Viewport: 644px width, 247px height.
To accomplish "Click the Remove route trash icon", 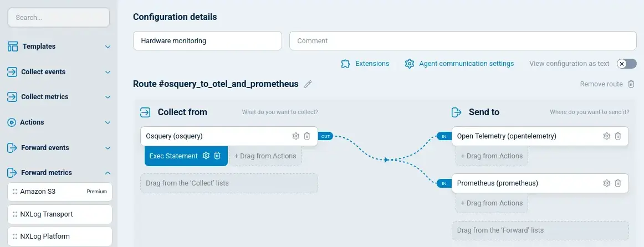I will [x=631, y=84].
